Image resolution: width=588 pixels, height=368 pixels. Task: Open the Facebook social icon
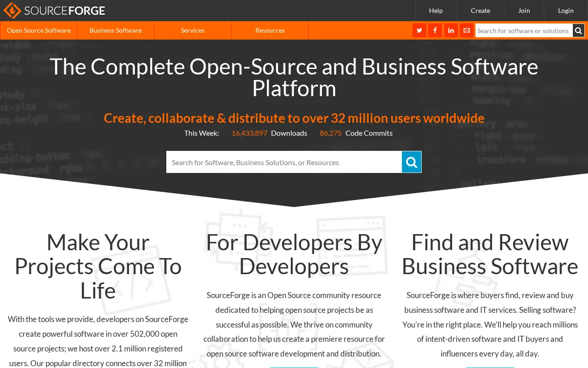point(435,30)
